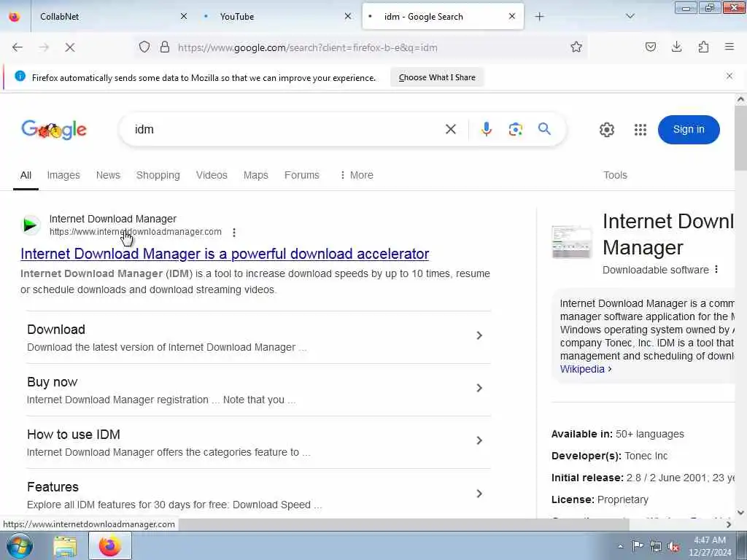Open tracking protection shield icon
The width and height of the screenshot is (747, 560).
click(144, 47)
